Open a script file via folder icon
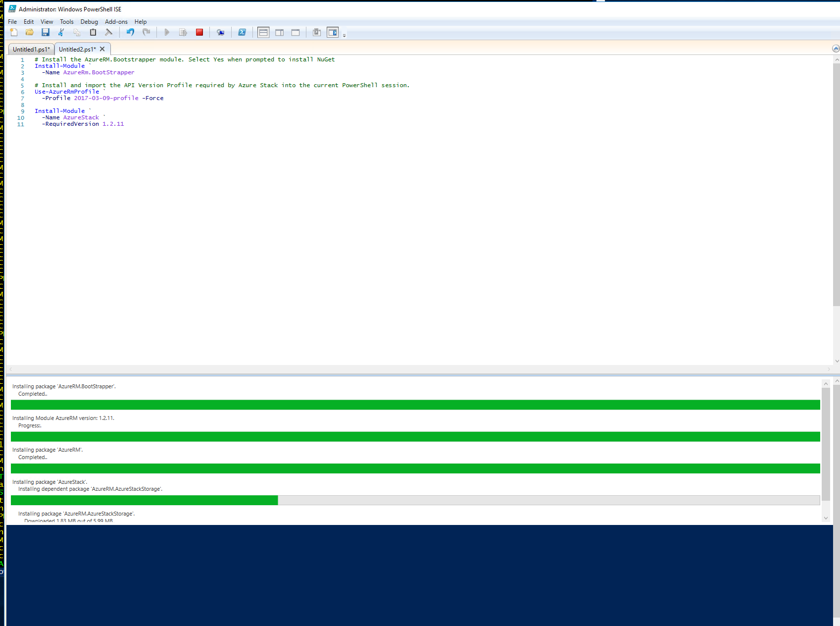Viewport: 840px width, 626px height. click(30, 32)
